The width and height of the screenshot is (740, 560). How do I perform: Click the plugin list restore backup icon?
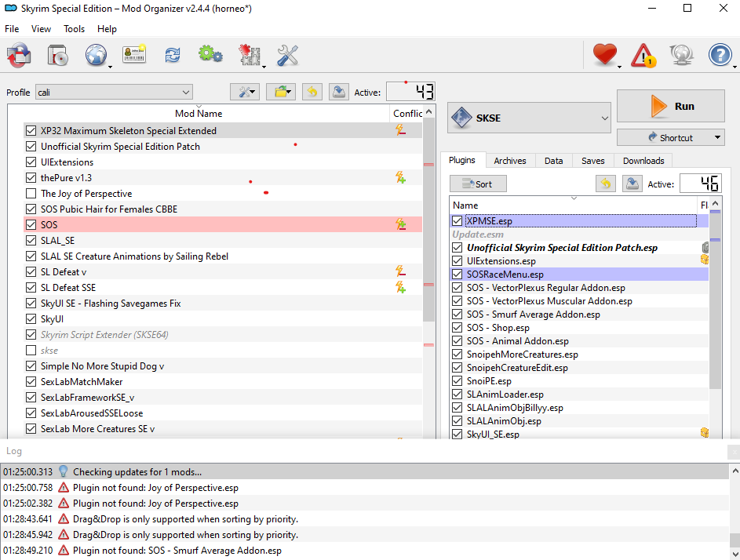(x=606, y=184)
